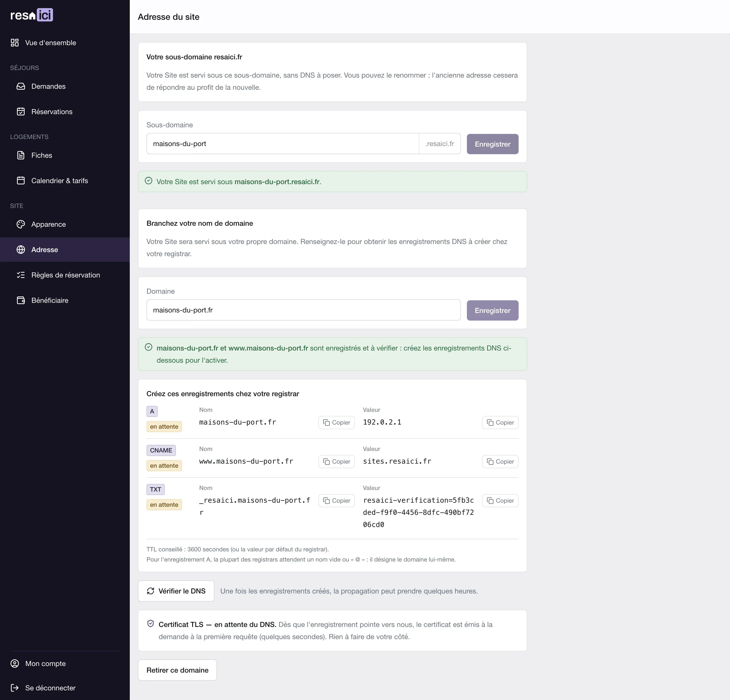Copy the A record value 192.0.2.1
The height and width of the screenshot is (700, 730).
point(500,422)
